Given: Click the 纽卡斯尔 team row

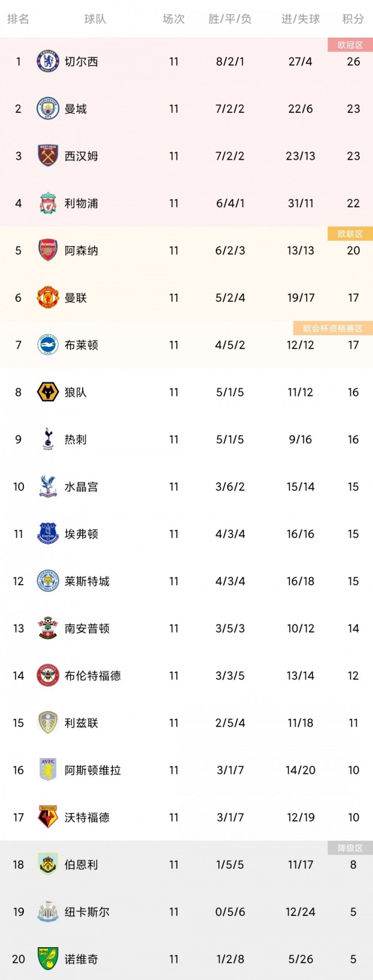Looking at the screenshot, I should click(x=186, y=912).
